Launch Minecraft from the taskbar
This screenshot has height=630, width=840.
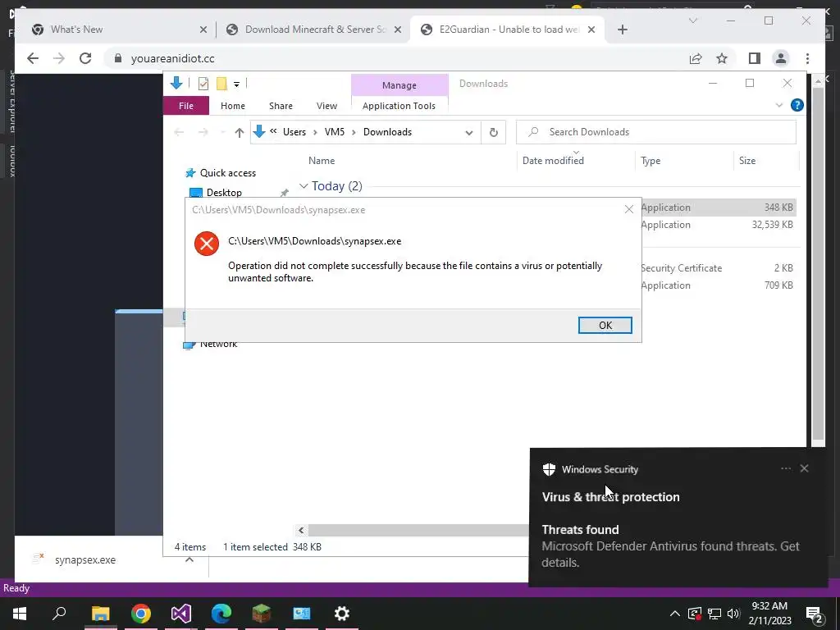(x=262, y=614)
